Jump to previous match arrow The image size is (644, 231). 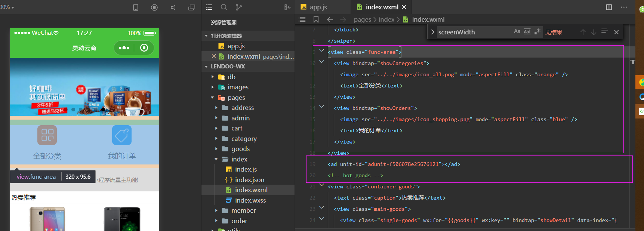(583, 32)
